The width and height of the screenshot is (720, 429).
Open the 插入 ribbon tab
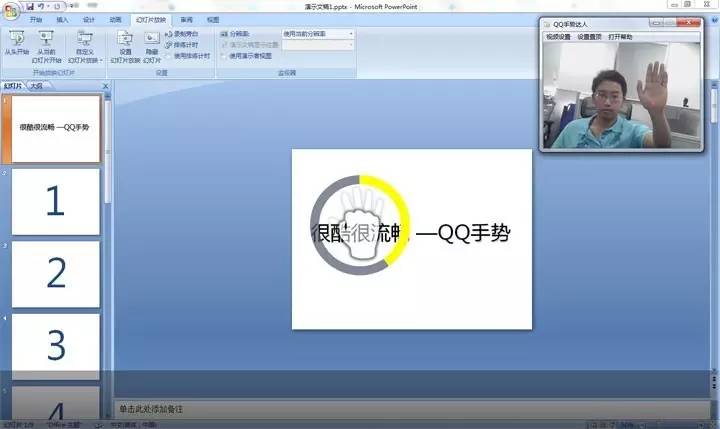tap(62, 20)
